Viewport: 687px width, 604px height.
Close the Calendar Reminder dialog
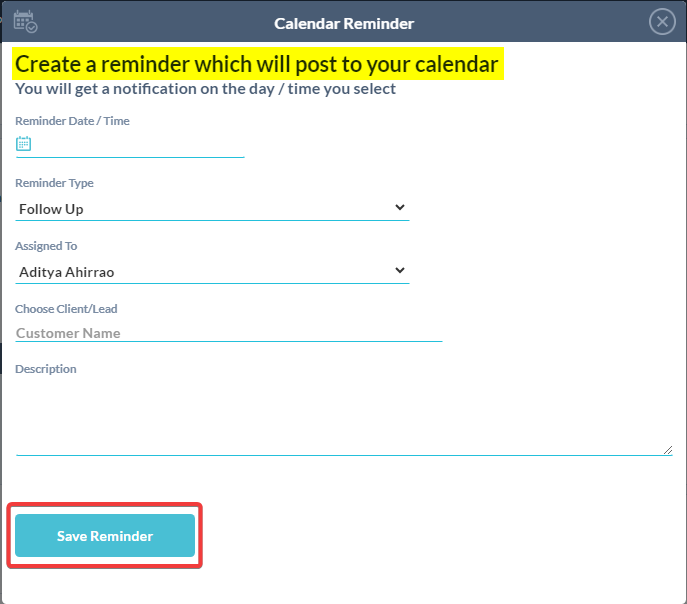coord(662,22)
